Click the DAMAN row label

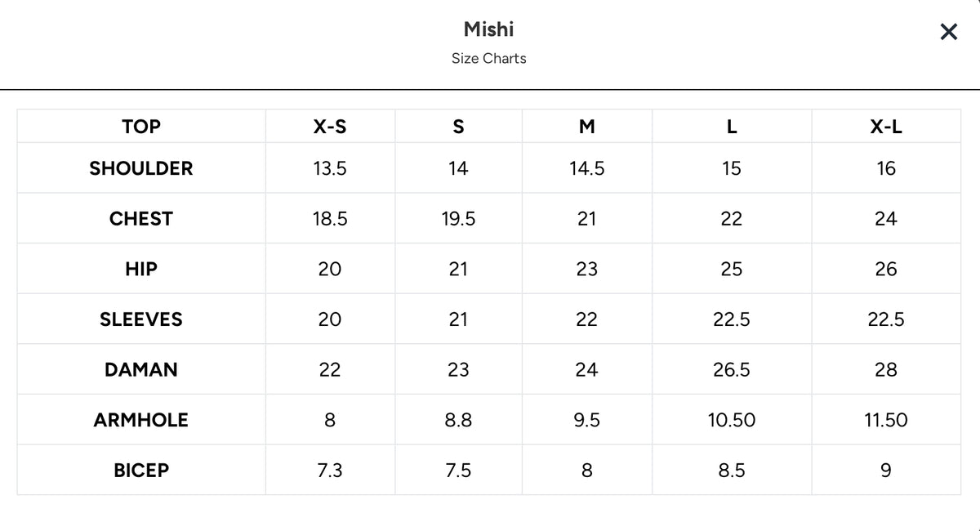141,370
